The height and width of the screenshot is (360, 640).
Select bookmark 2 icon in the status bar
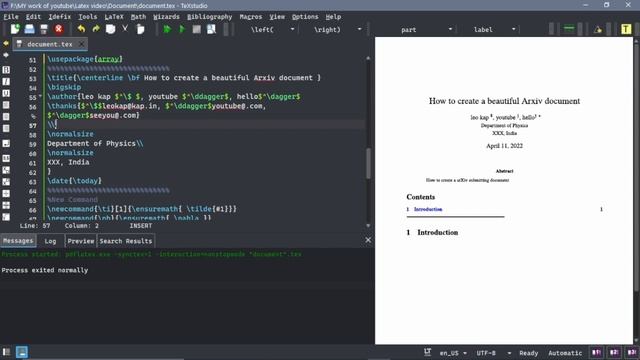(x=614, y=352)
